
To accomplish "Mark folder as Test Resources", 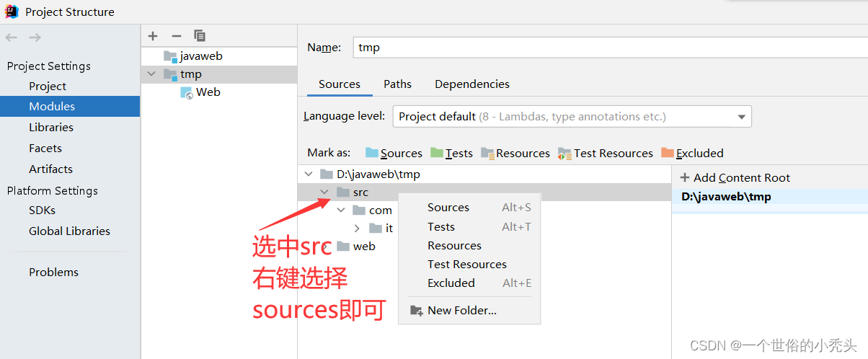I will tap(606, 153).
